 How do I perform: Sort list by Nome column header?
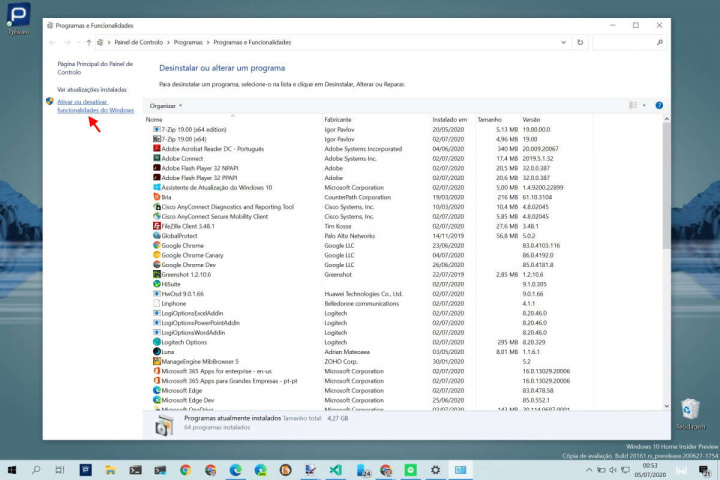pyautogui.click(x=154, y=119)
